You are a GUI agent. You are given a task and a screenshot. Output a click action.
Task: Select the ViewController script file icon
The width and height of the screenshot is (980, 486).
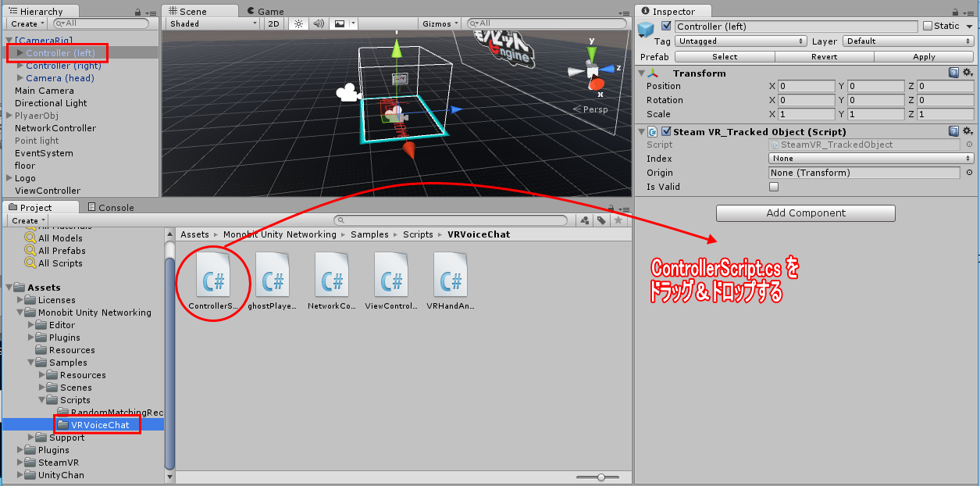[x=391, y=274]
